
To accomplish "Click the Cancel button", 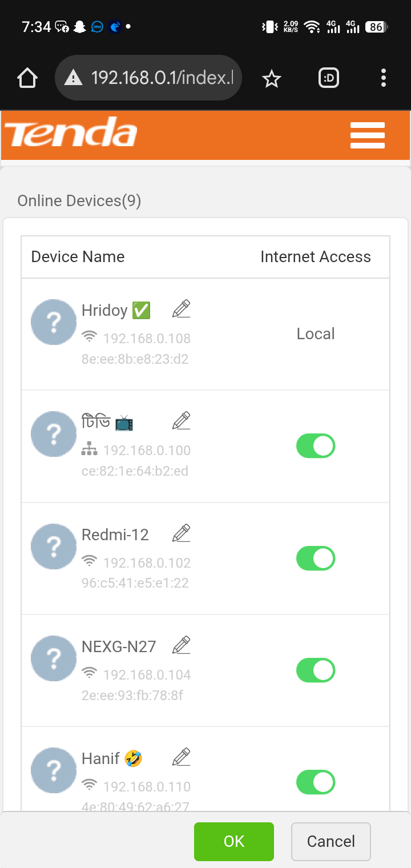I will tap(331, 841).
